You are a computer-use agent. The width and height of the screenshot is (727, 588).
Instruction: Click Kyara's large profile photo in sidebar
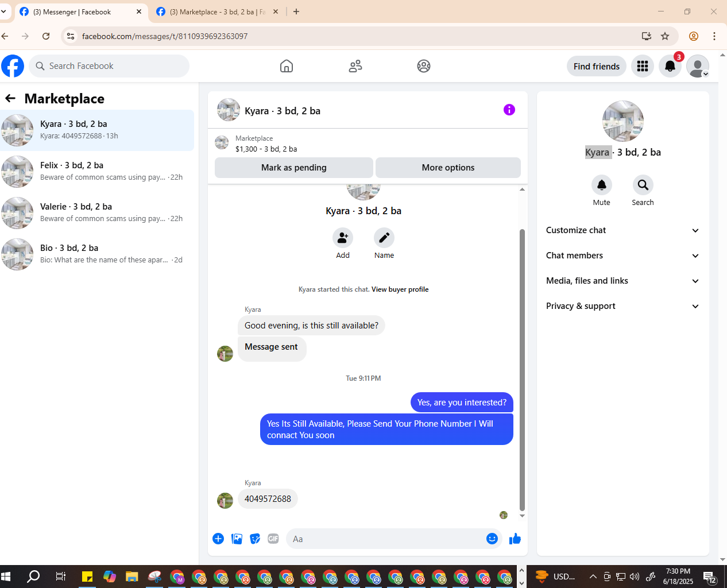pos(623,121)
